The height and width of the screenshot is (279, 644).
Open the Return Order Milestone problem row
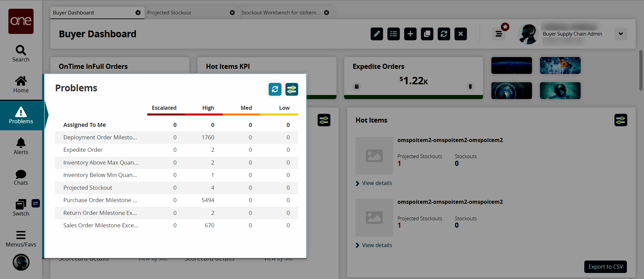tap(176, 213)
